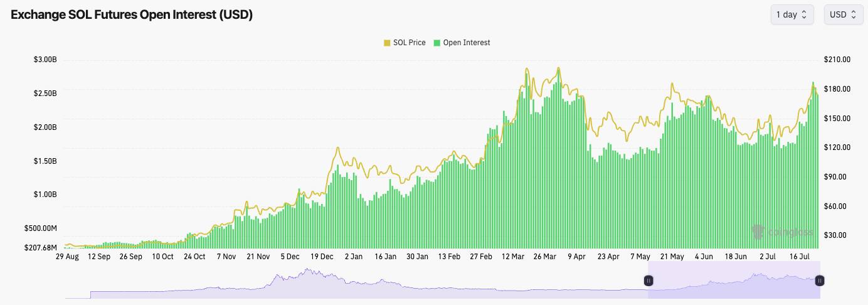The width and height of the screenshot is (868, 305).
Task: Click the 2 Jan date axis label
Action: click(353, 257)
